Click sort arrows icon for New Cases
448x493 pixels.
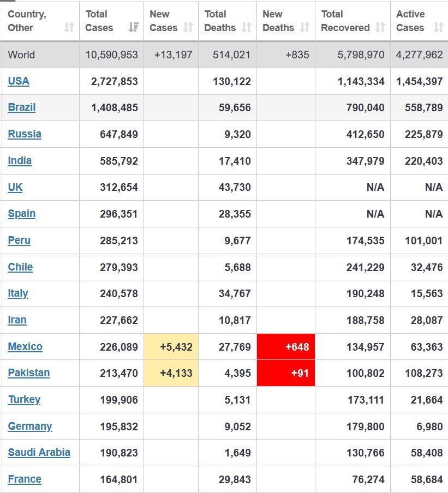188,28
